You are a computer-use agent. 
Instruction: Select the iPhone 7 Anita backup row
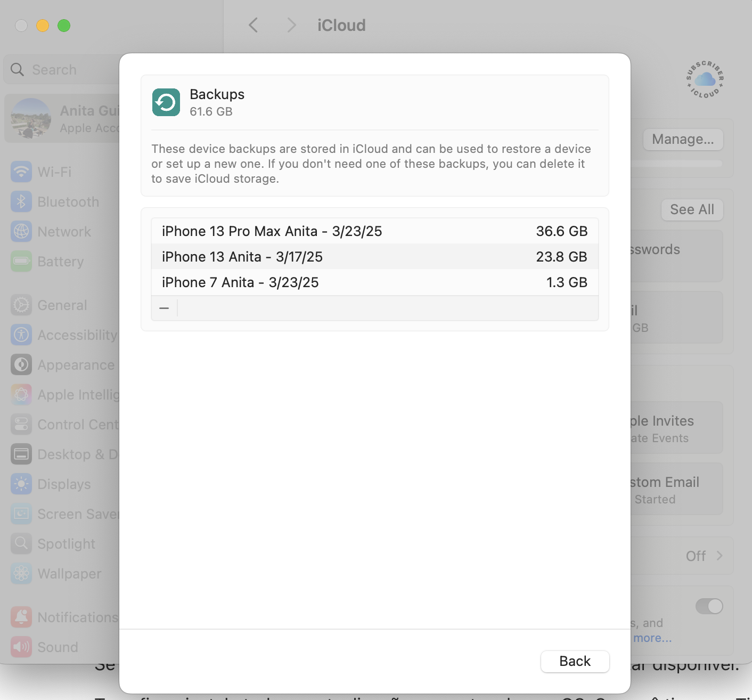(x=375, y=282)
